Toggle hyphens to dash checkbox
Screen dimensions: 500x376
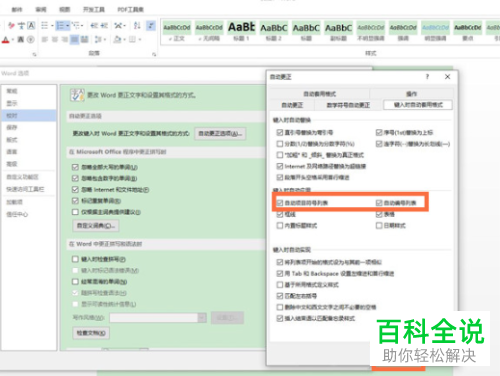(x=379, y=144)
